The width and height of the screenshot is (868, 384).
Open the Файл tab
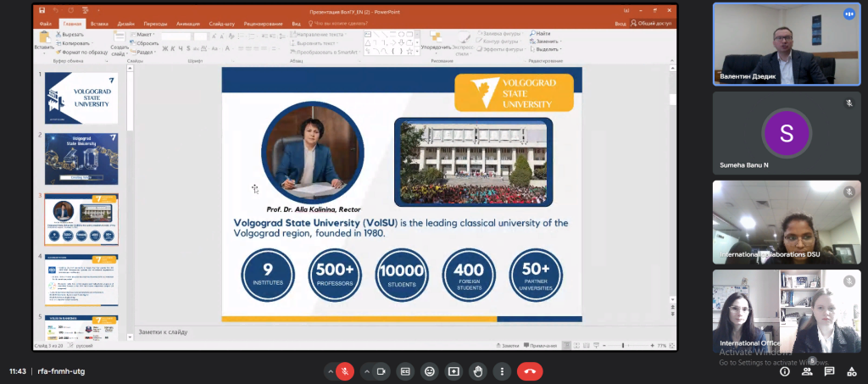pyautogui.click(x=46, y=23)
